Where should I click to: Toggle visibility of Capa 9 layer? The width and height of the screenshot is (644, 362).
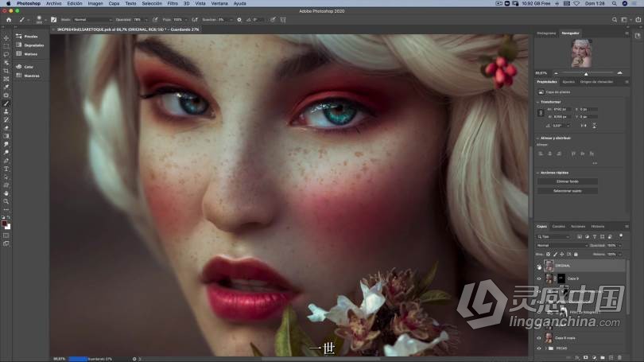pyautogui.click(x=539, y=278)
